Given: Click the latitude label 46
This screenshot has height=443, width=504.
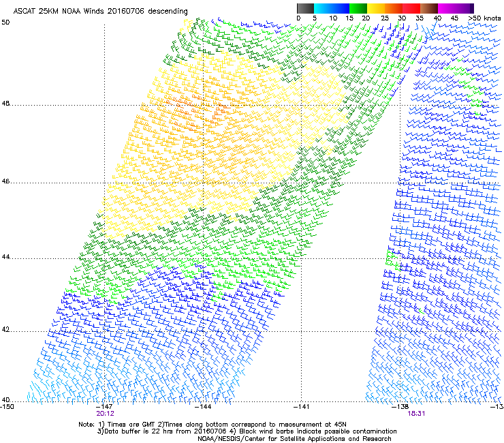Looking at the screenshot, I should click(5, 181).
